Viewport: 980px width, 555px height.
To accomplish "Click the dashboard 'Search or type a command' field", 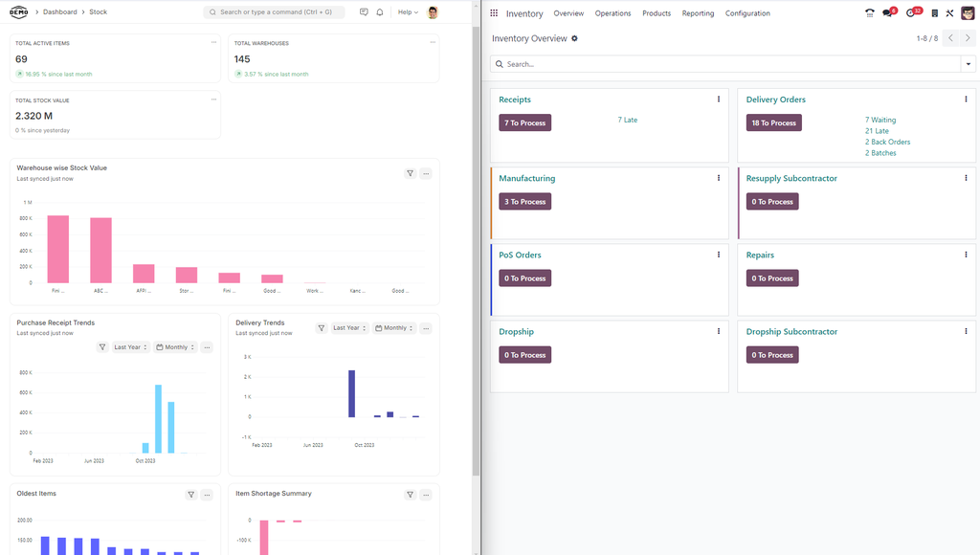I will pos(274,11).
